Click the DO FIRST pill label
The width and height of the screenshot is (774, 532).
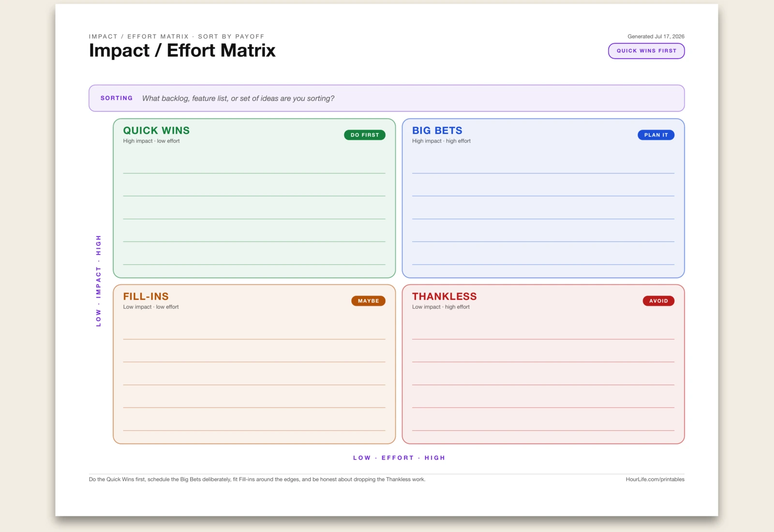tap(365, 135)
